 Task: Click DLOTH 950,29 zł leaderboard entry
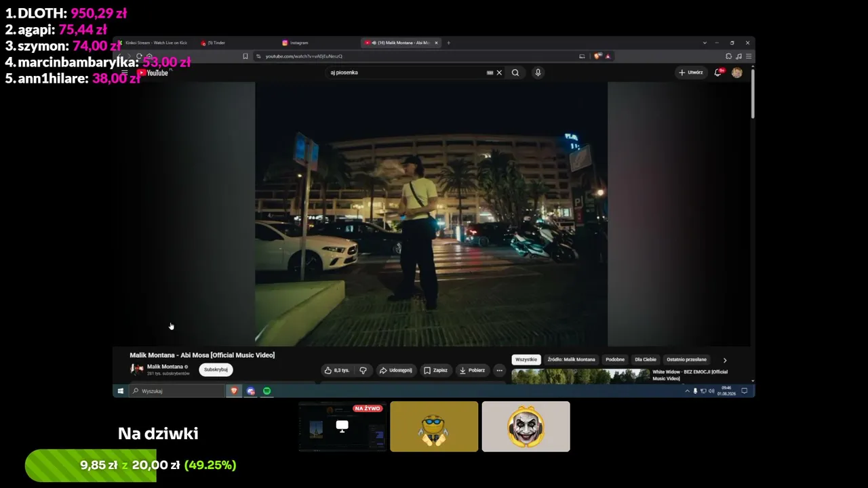(x=66, y=14)
